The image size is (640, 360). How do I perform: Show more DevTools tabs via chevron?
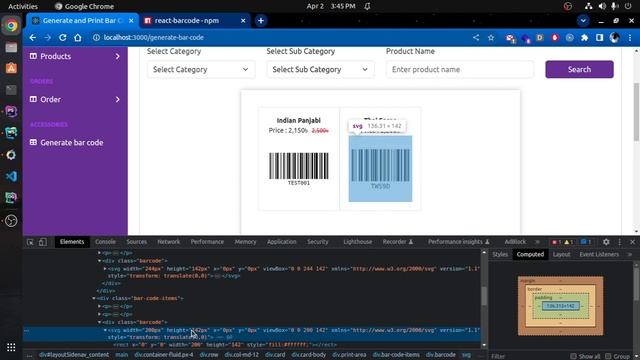[538, 242]
